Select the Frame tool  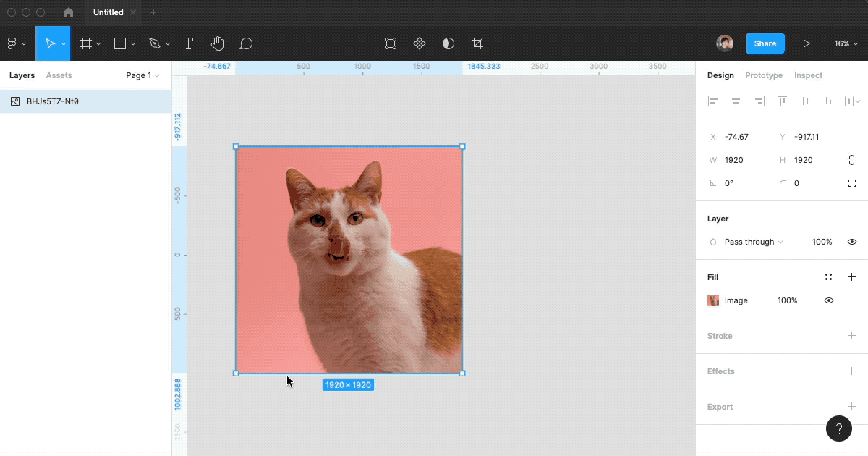[85, 43]
